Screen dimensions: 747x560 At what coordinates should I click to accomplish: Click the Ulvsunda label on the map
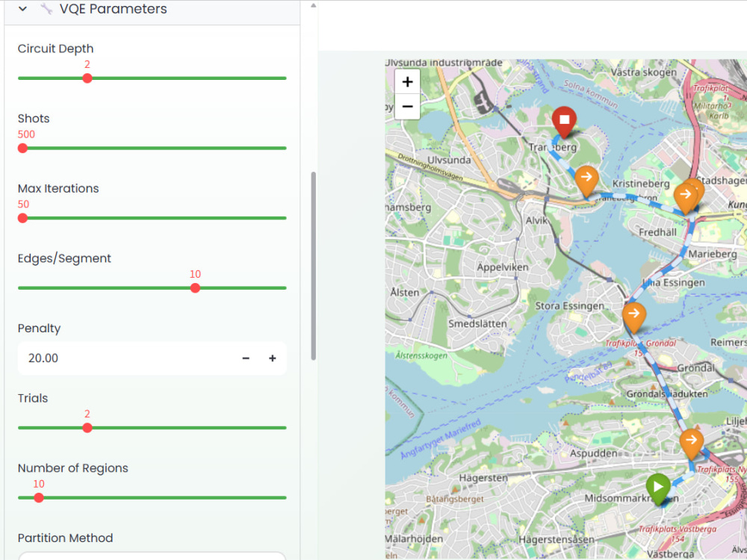pyautogui.click(x=449, y=160)
